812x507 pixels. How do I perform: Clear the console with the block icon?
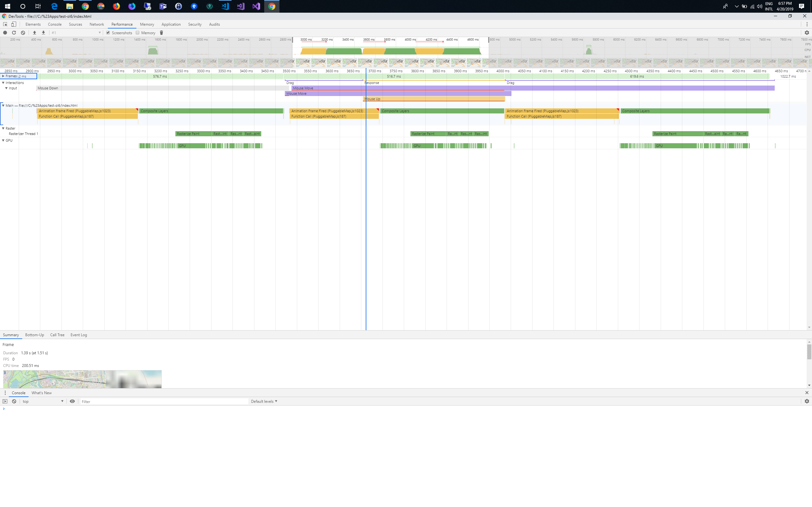pos(14,401)
